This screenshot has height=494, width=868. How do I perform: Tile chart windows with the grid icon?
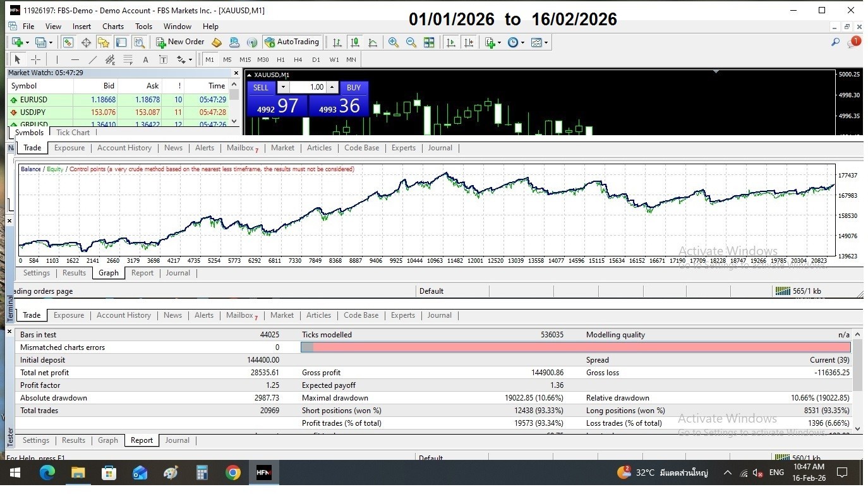pyautogui.click(x=429, y=42)
